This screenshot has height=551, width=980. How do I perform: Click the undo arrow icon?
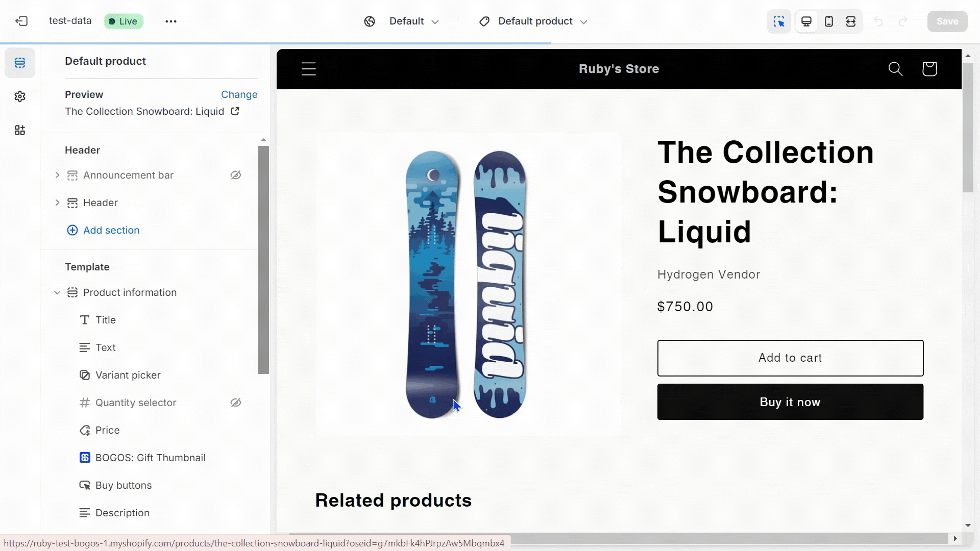point(879,21)
